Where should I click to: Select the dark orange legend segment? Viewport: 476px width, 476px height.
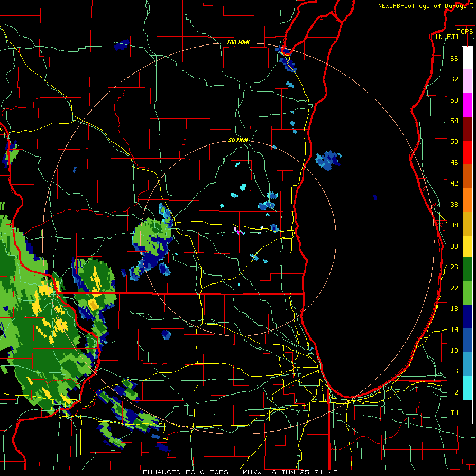click(x=467, y=176)
